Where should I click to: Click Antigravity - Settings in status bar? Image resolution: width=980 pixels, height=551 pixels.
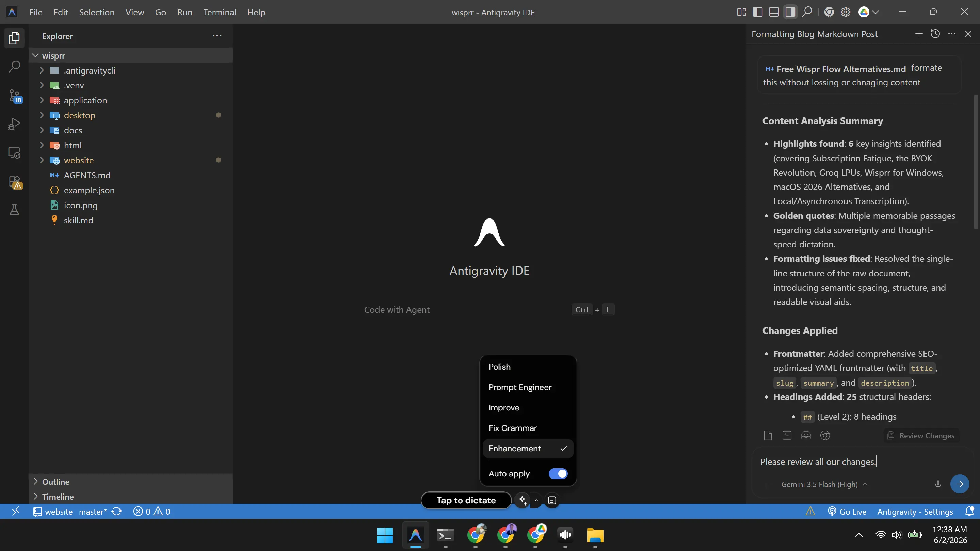[x=915, y=512]
